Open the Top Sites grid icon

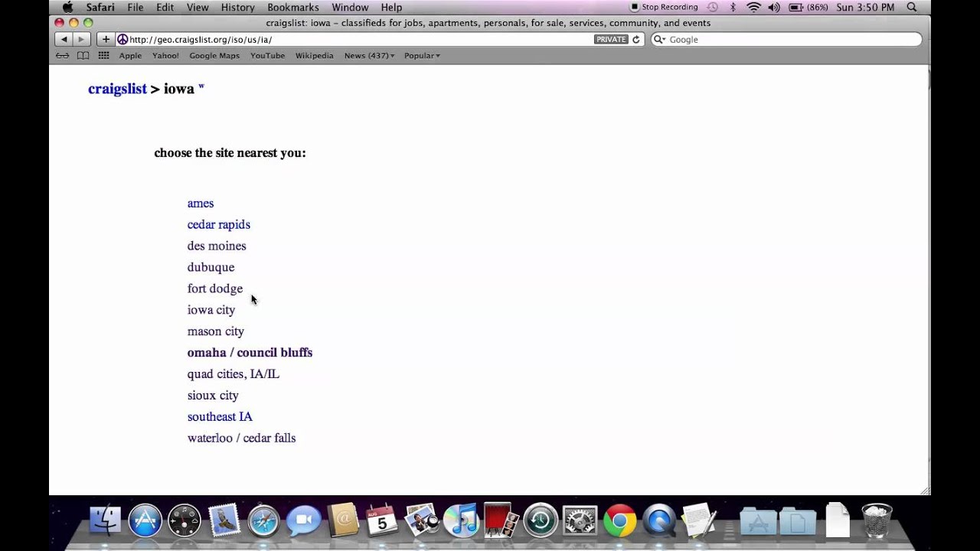(103, 56)
